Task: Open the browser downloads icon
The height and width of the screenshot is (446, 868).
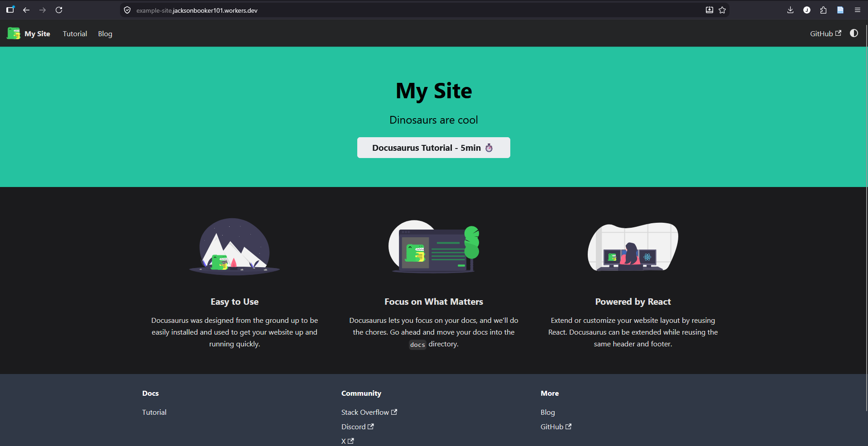Action: click(x=791, y=10)
